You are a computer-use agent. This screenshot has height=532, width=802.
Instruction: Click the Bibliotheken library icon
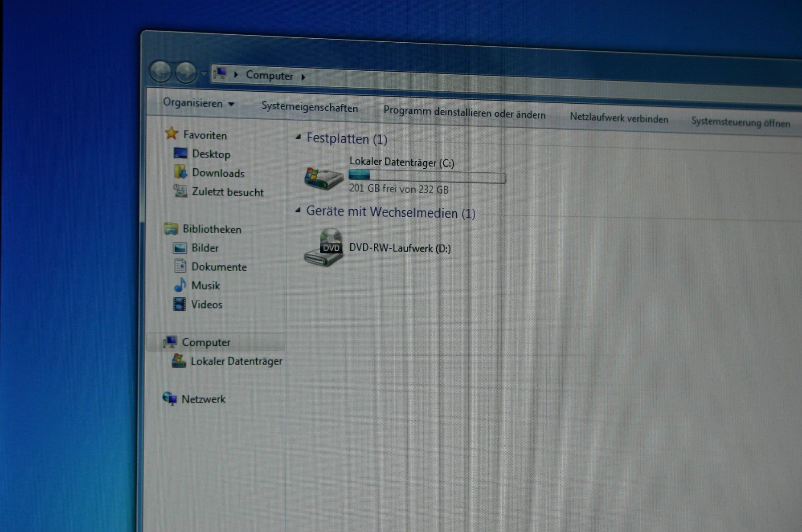171,228
